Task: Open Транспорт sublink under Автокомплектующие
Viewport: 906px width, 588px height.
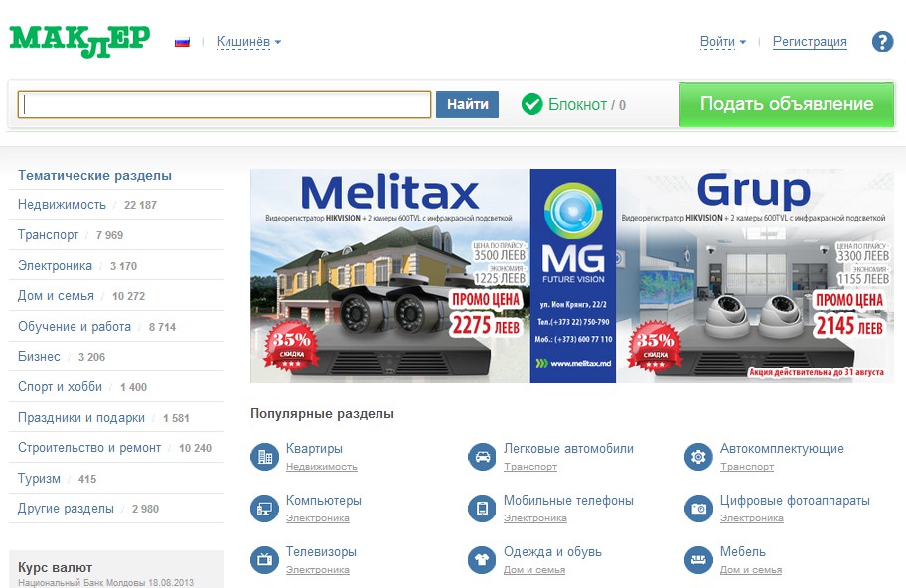Action: click(747, 467)
